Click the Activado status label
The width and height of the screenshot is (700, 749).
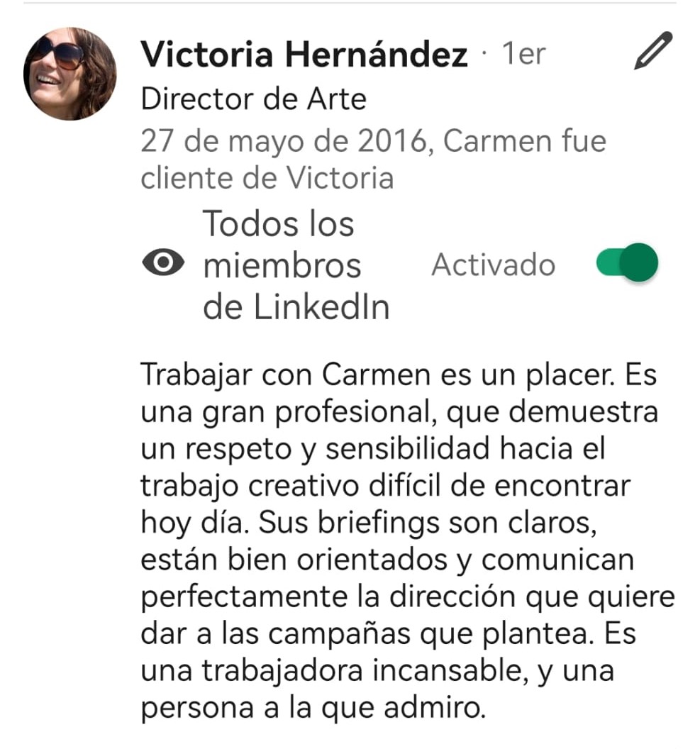coord(493,265)
